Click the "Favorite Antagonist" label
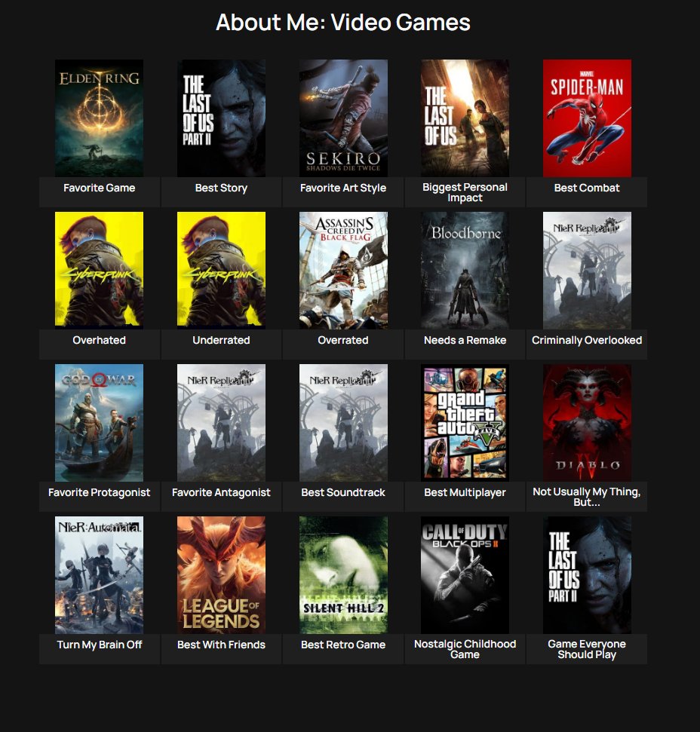The image size is (700, 732). [221, 492]
